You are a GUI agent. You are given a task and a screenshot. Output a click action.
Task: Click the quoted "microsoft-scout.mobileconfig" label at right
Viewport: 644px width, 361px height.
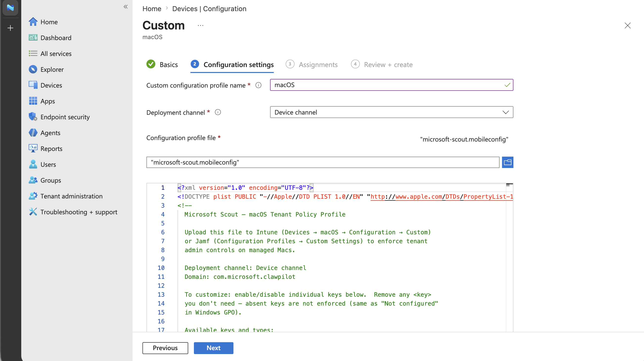[464, 139]
